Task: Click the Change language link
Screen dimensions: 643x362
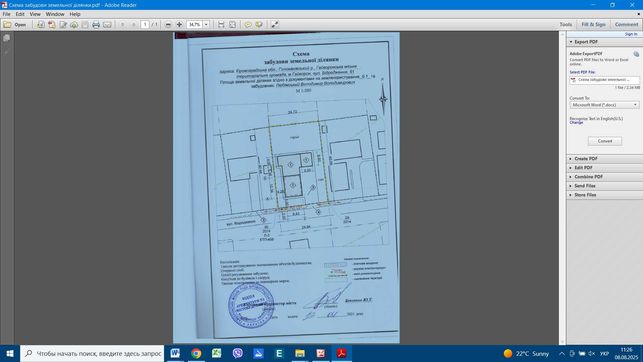Action: 576,123
